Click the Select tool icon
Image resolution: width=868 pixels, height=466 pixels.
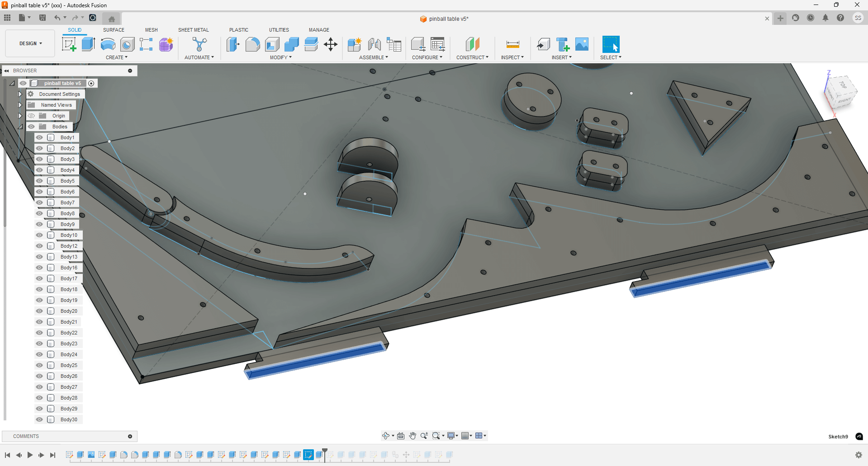(611, 44)
